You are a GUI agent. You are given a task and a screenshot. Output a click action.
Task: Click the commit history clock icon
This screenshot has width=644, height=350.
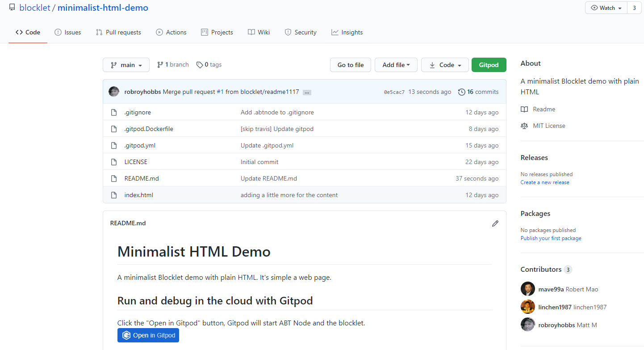click(x=462, y=92)
